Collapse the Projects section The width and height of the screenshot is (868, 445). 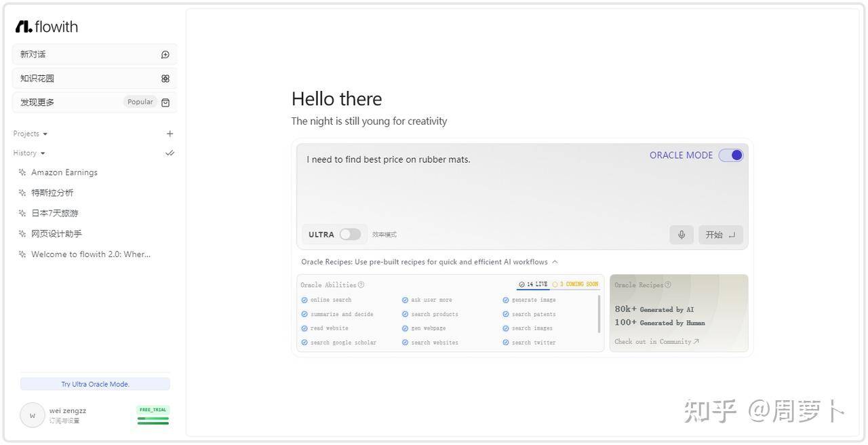click(x=45, y=134)
